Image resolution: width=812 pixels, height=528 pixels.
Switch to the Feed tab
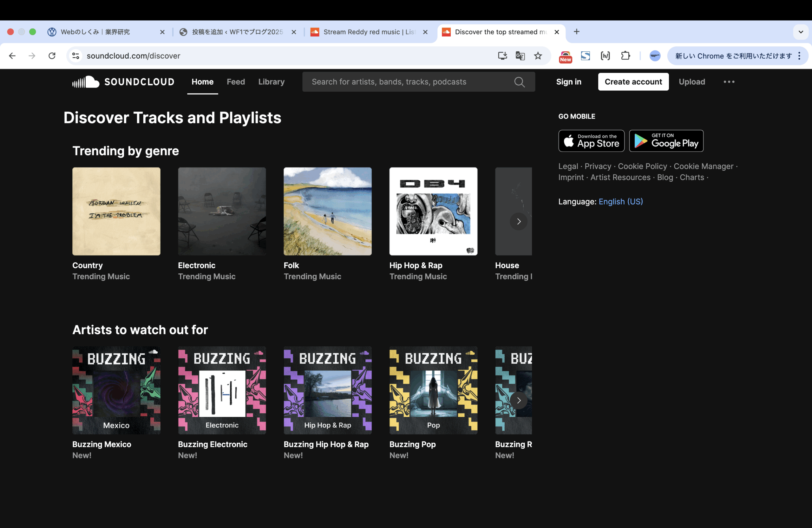pos(236,82)
